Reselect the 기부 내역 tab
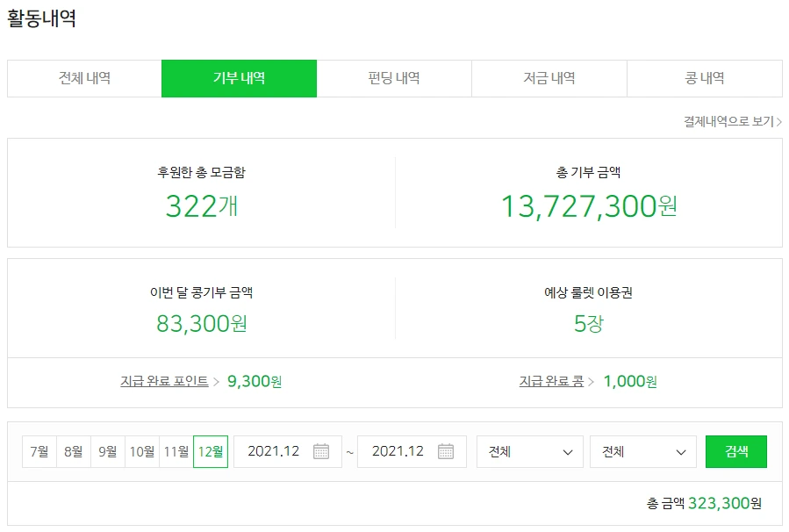Screen dimensions: 789x532 239,78
